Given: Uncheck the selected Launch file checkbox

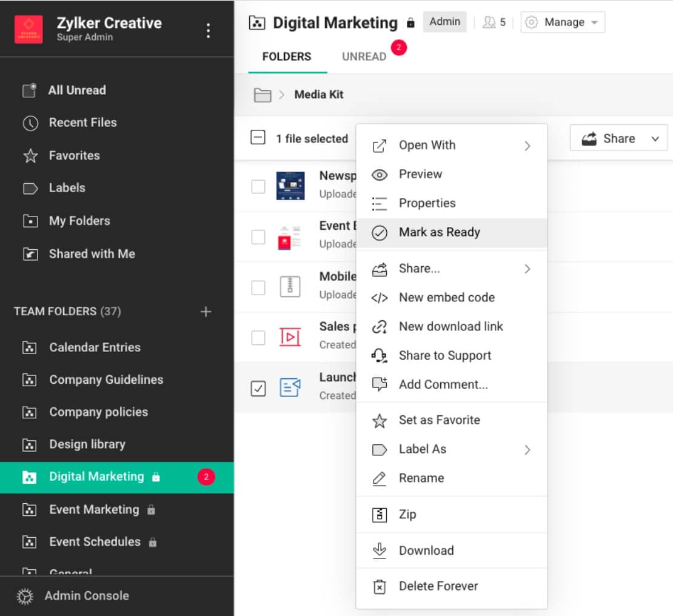Looking at the screenshot, I should point(258,388).
